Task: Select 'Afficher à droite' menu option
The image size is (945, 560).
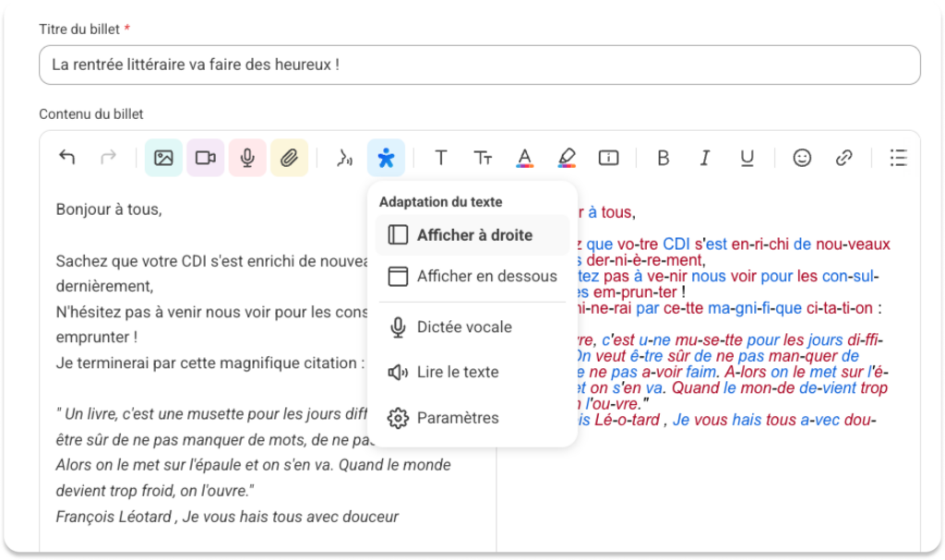Action: [472, 235]
